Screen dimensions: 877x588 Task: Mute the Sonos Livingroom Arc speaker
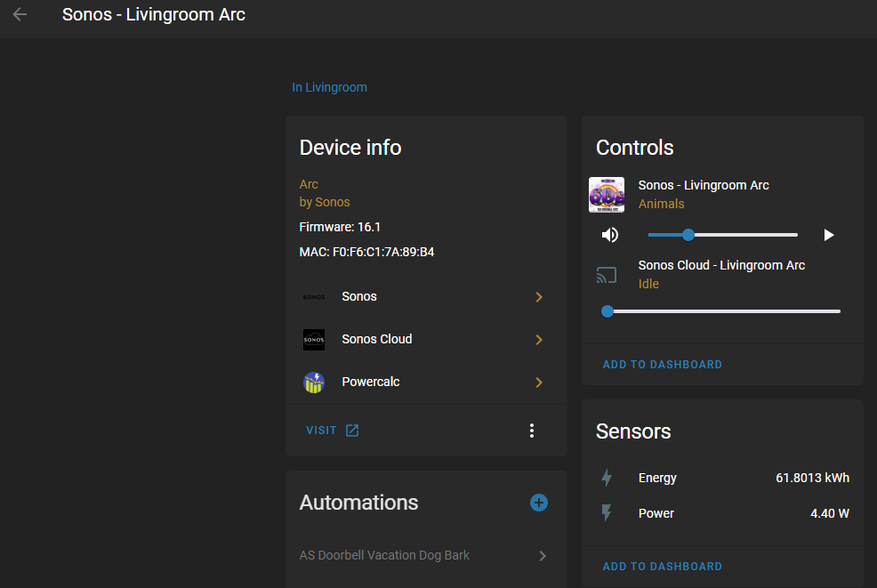click(609, 234)
